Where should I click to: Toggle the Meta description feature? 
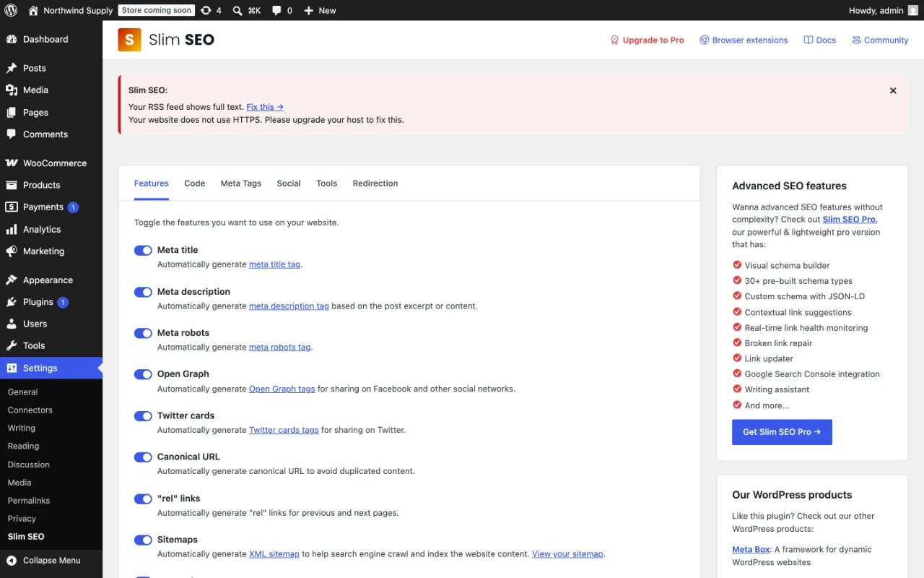click(143, 292)
